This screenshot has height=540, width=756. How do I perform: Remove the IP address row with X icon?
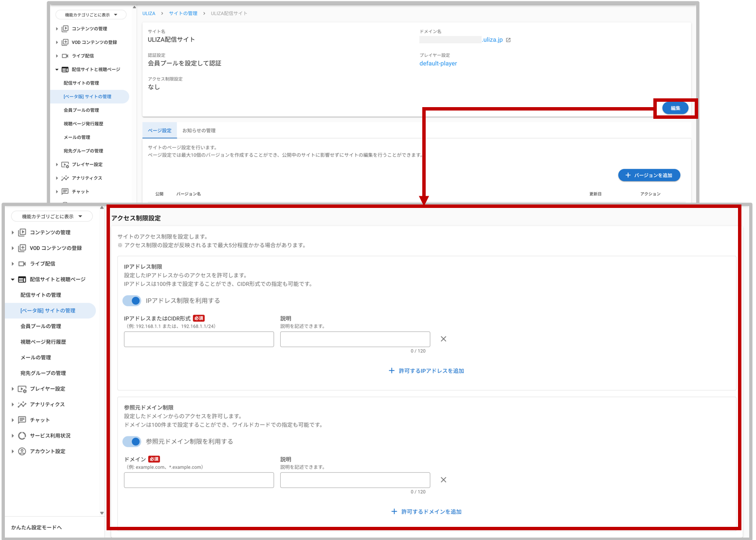point(443,339)
